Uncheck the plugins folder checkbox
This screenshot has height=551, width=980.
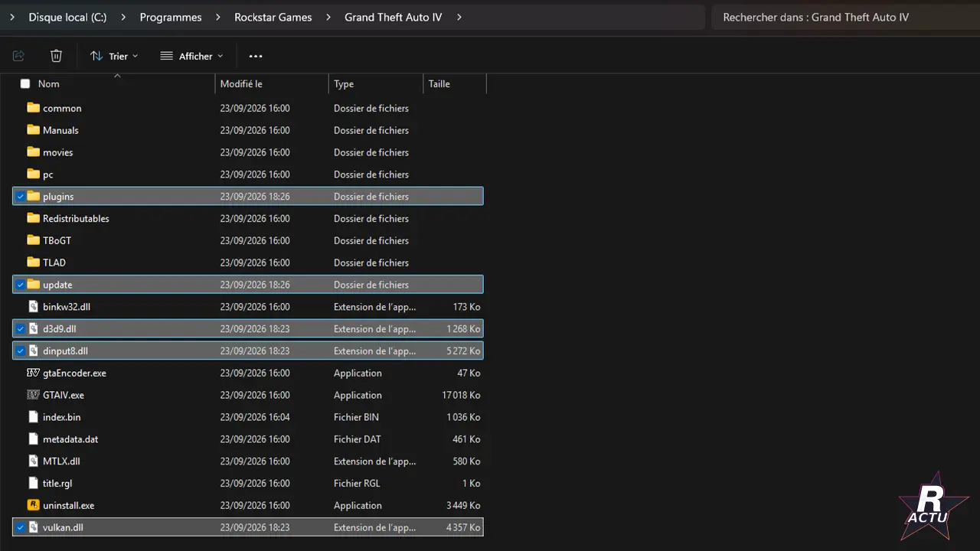pyautogui.click(x=21, y=197)
